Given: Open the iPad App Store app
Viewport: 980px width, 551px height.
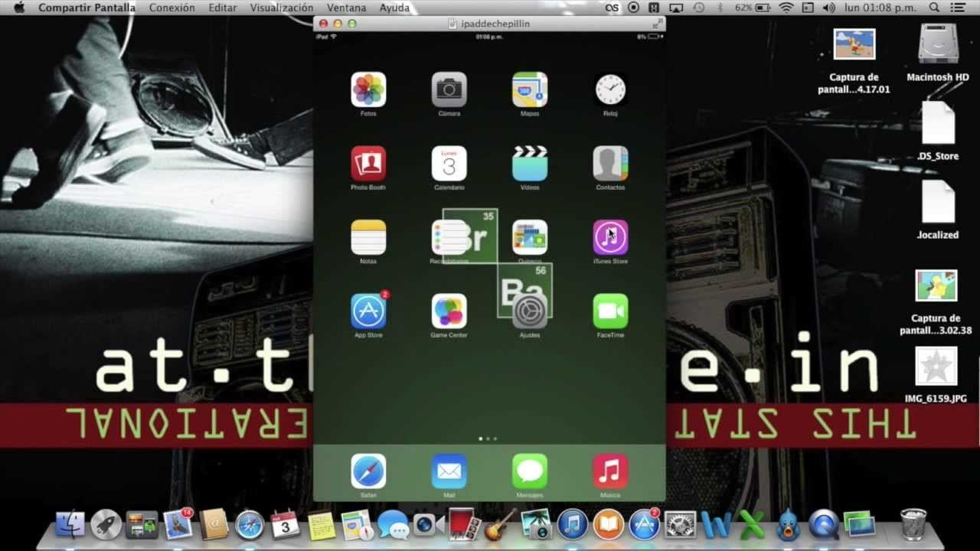Looking at the screenshot, I should coord(368,311).
